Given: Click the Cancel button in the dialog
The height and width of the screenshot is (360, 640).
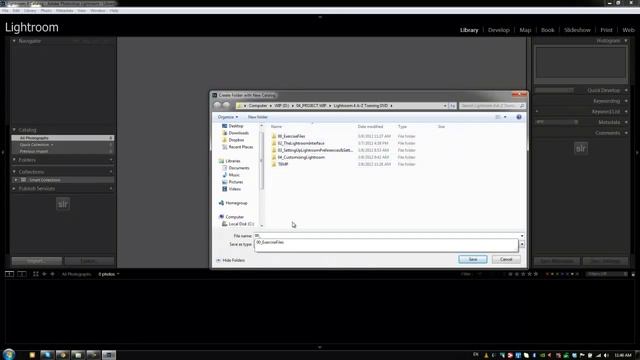Looking at the screenshot, I should [506, 260].
